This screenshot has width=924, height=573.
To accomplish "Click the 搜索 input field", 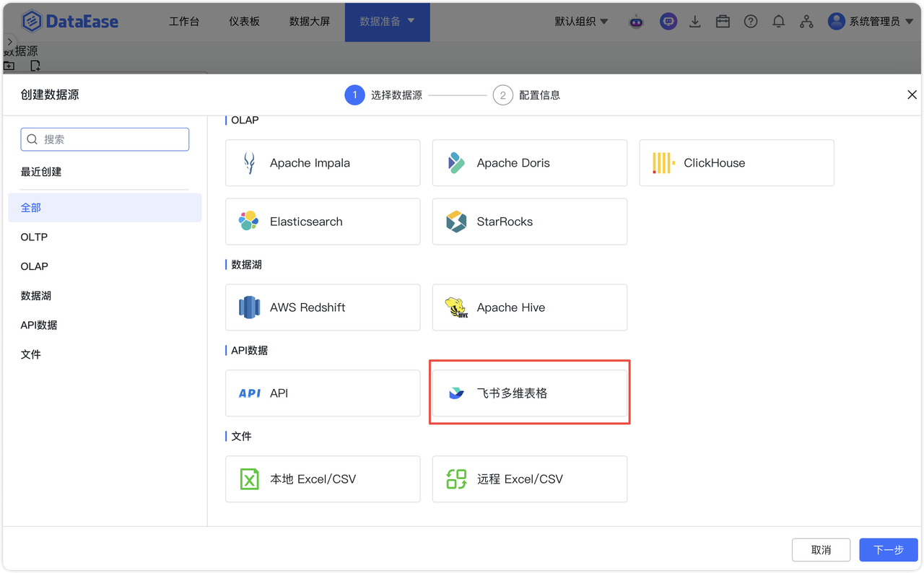I will point(105,139).
